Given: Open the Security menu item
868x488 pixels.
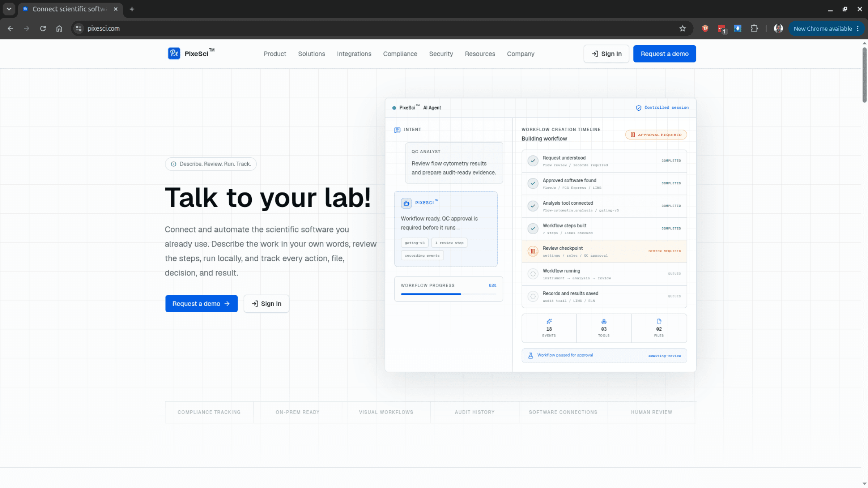Looking at the screenshot, I should click(441, 54).
